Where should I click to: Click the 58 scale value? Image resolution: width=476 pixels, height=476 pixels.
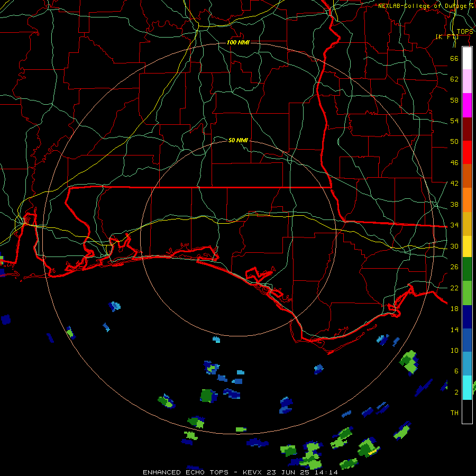pyautogui.click(x=454, y=100)
